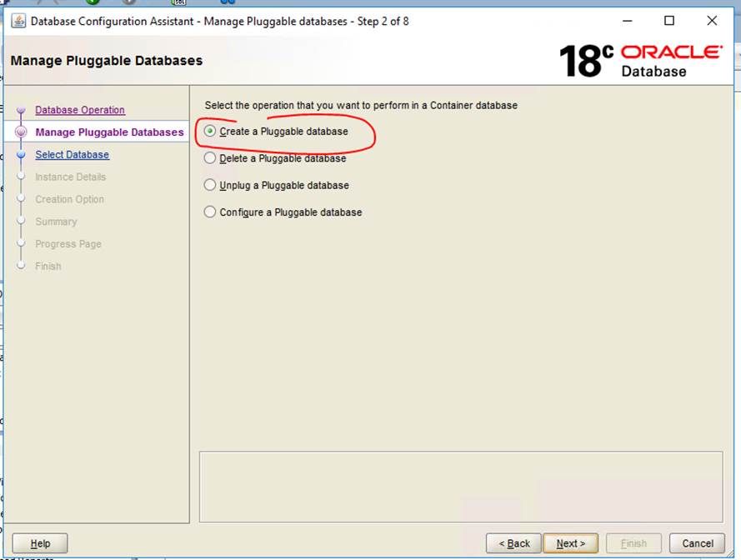Click the Oracle 18c Database logo

tap(641, 61)
